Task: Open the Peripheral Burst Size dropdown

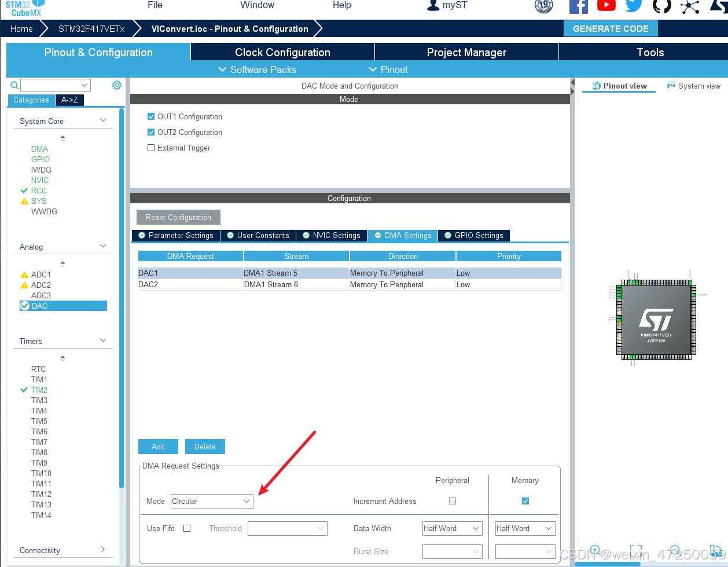Action: [453, 551]
